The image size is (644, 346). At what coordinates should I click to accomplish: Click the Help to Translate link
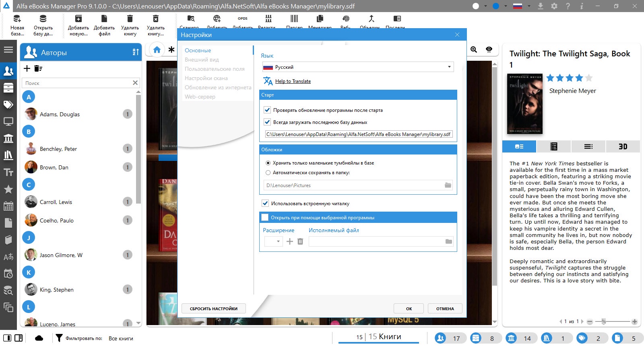[x=293, y=81]
